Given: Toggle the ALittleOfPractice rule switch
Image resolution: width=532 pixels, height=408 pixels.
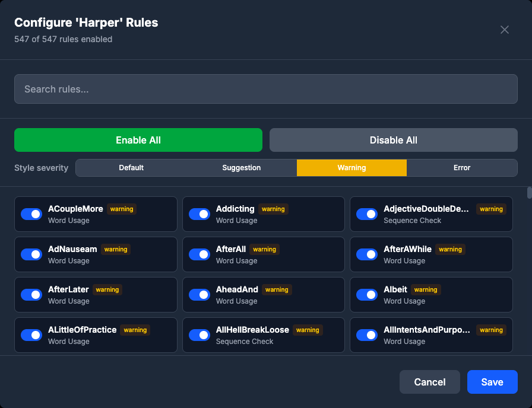Looking at the screenshot, I should click(x=31, y=335).
